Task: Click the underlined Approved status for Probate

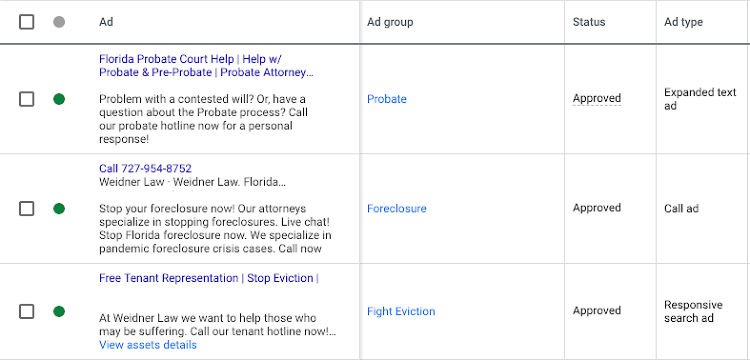Action: click(597, 98)
